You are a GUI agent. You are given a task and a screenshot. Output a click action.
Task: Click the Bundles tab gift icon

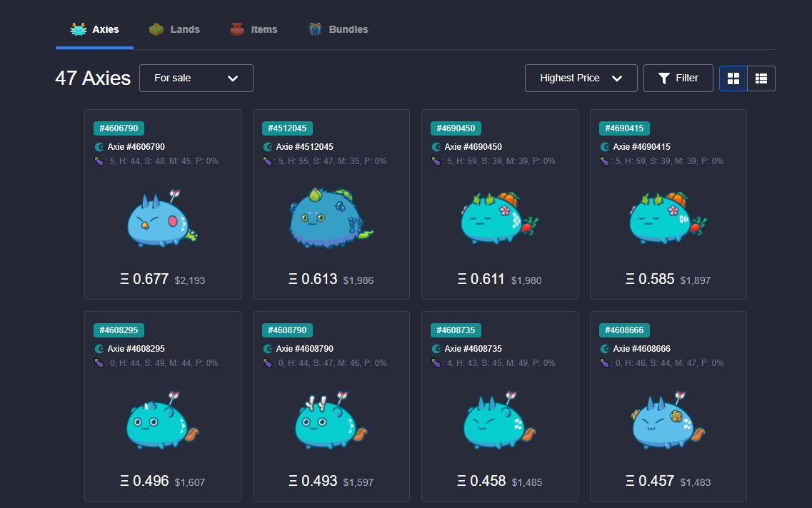(x=315, y=29)
